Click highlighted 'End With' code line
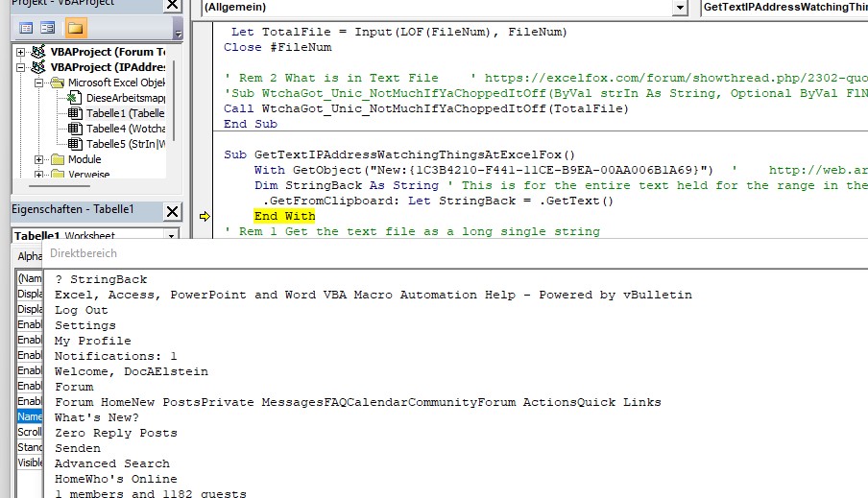Viewport: 868px width, 498px height. 284,216
